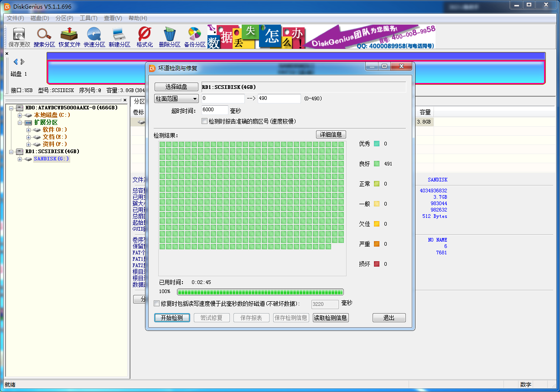
Task: Click the 良好 green legend swatch
Action: click(x=377, y=164)
